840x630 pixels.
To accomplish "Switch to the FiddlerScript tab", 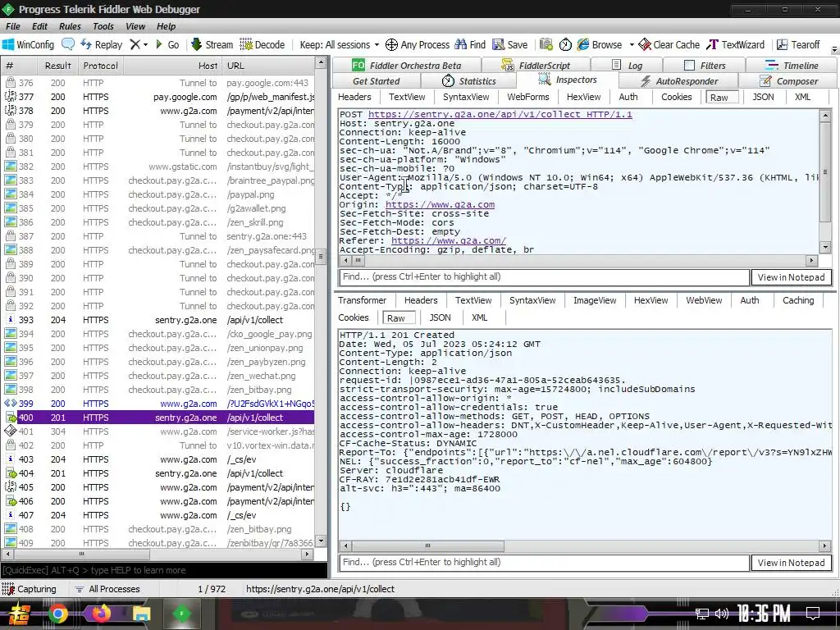I will [536, 66].
